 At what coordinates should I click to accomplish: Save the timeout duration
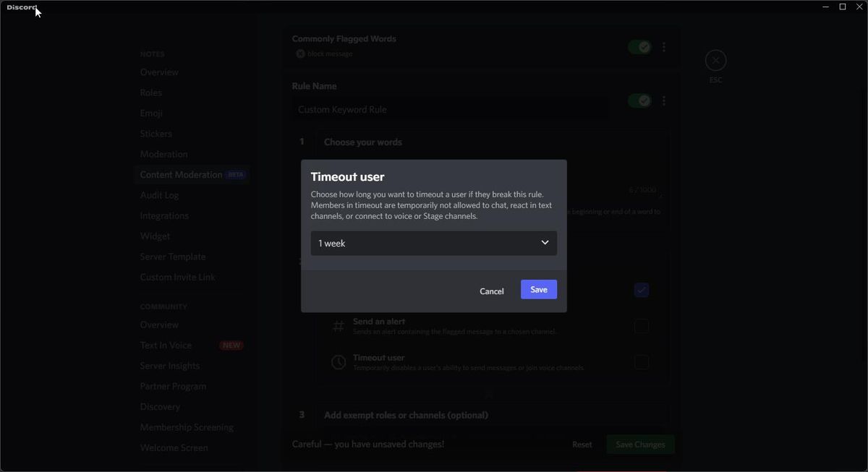pos(538,290)
